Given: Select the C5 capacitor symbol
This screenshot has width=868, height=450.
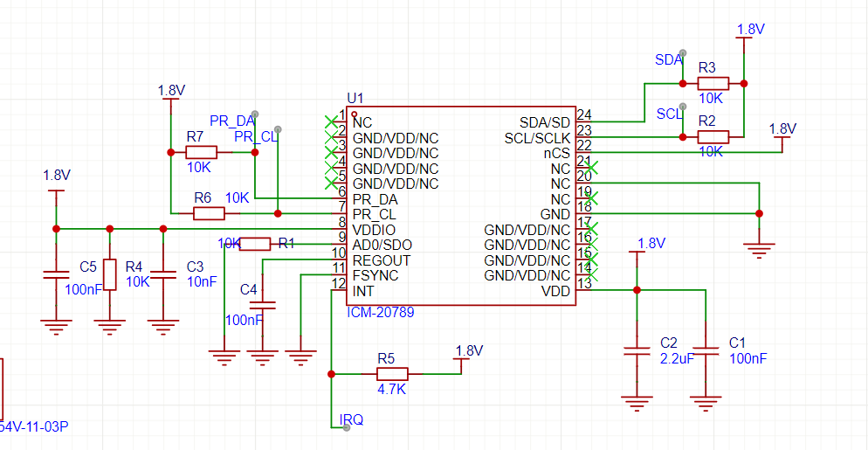Looking at the screenshot, I should [55, 274].
